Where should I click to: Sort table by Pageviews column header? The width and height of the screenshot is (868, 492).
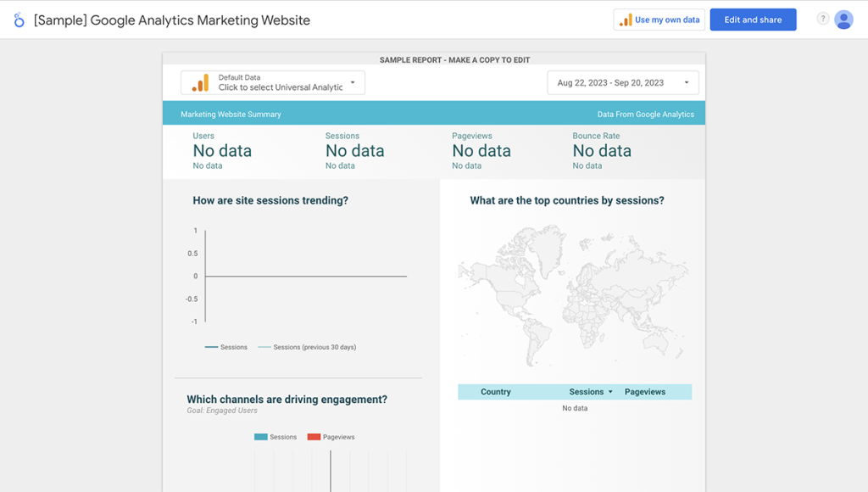click(x=645, y=392)
